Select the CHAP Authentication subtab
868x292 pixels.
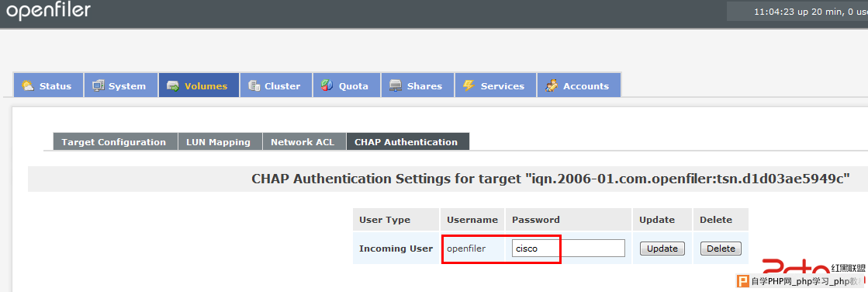point(407,142)
